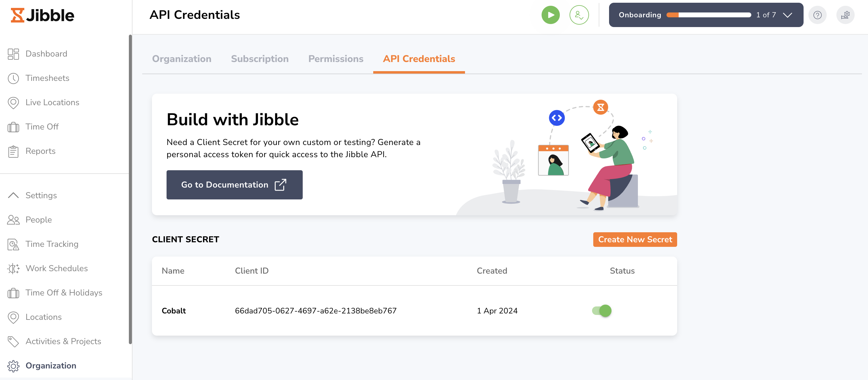This screenshot has height=380, width=868.
Task: Click the Create New Secret button
Action: 635,239
